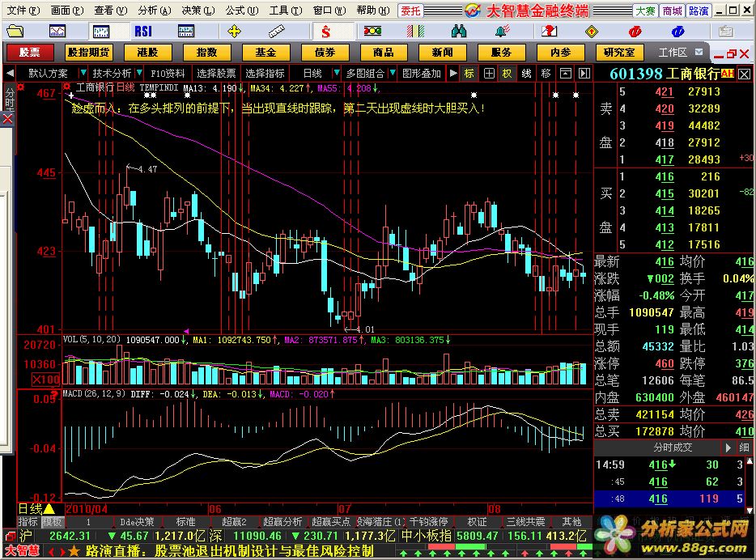Click the greyed printer icon at toolbar end
This screenshot has width=756, height=560.
725,32
